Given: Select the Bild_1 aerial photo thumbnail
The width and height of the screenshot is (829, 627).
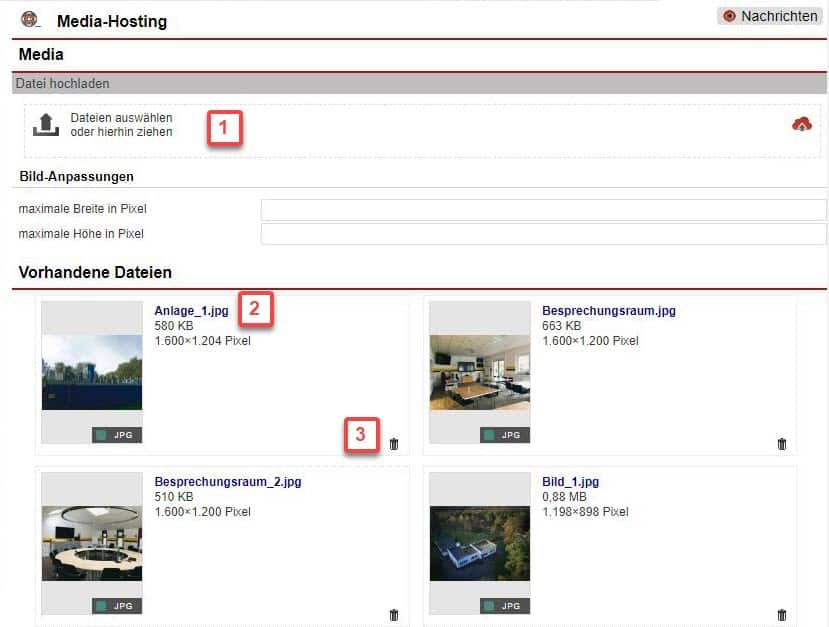Looking at the screenshot, I should pyautogui.click(x=479, y=543).
